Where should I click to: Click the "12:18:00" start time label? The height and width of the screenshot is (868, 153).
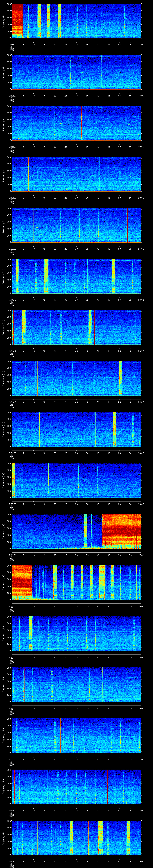[12, 147]
